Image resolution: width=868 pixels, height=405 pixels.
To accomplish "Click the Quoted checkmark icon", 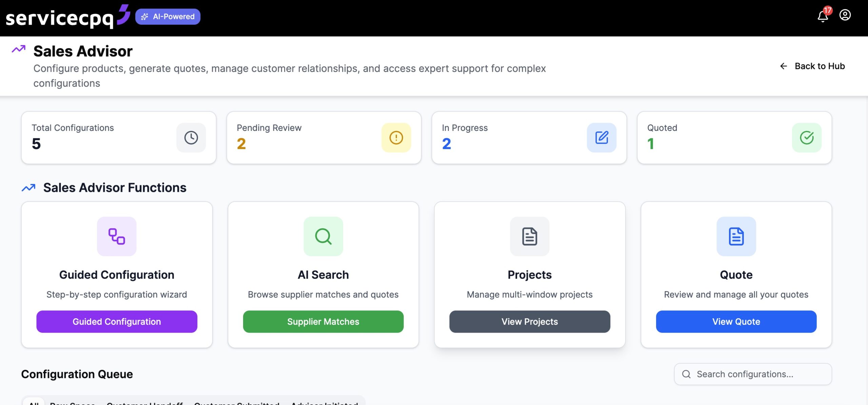I will coord(807,138).
